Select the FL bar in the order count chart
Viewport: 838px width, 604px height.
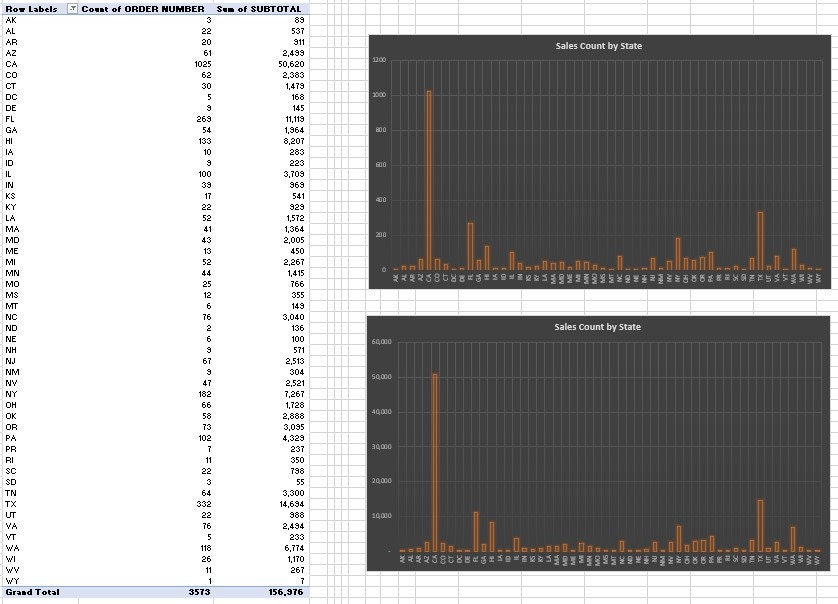pos(470,246)
